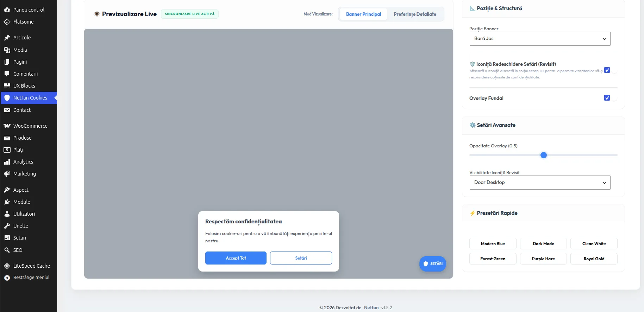Click the Pagini pages icon
This screenshot has height=312, width=644.
7,62
